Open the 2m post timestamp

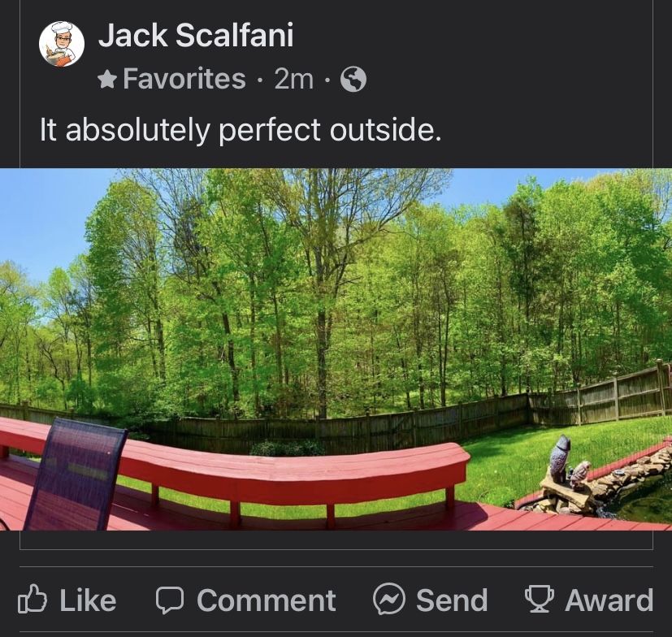(294, 80)
